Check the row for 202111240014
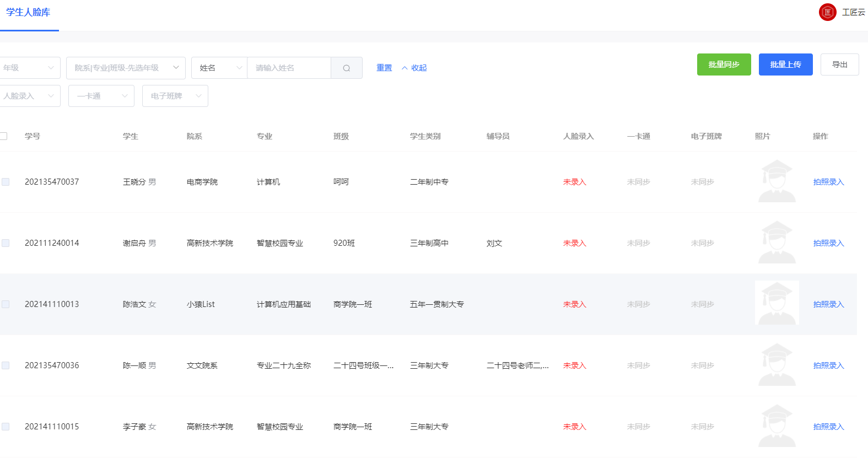The width and height of the screenshot is (868, 463). (6, 243)
